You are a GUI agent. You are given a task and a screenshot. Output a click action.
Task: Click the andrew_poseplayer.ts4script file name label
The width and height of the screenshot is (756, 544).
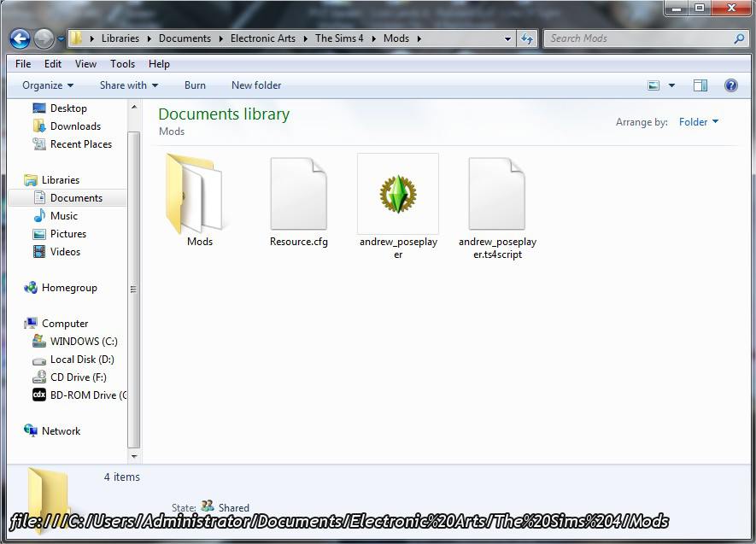(497, 248)
